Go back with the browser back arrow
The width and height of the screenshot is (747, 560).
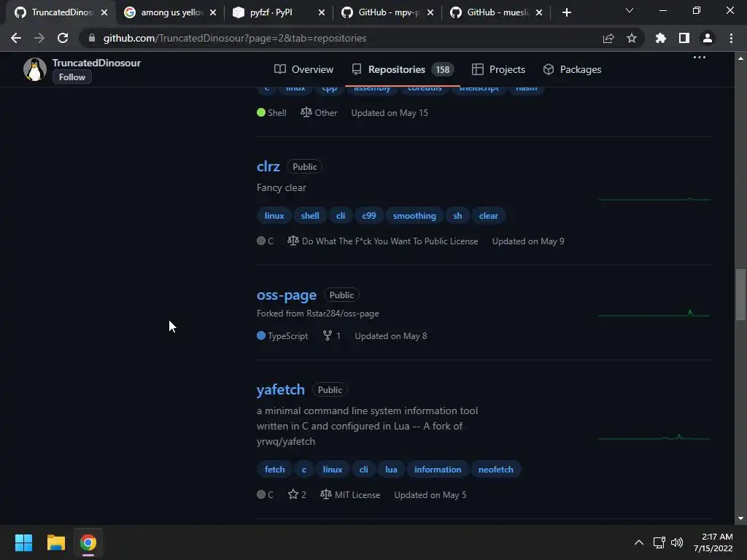click(16, 38)
